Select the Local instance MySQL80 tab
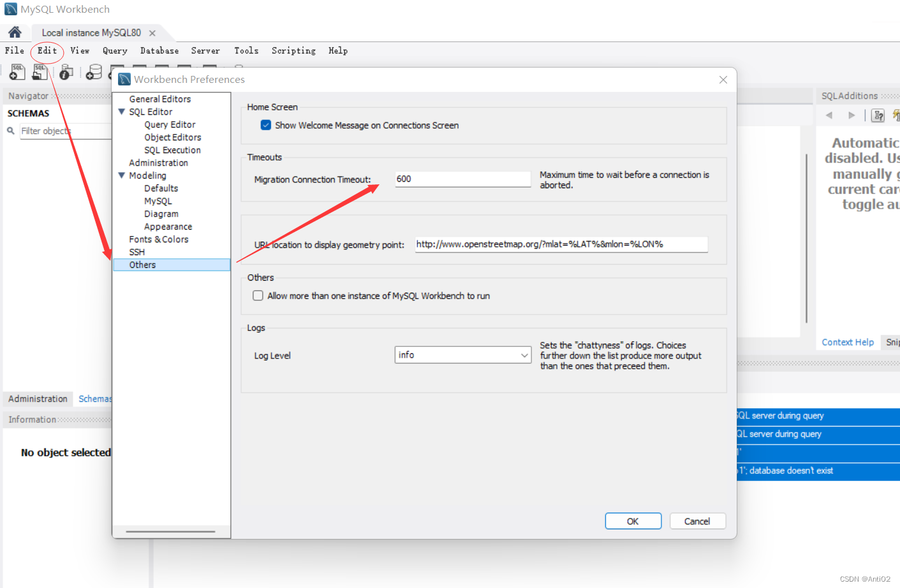 point(91,33)
